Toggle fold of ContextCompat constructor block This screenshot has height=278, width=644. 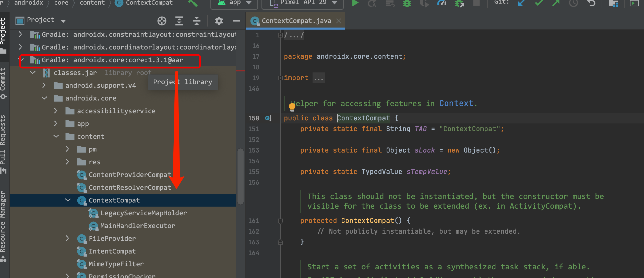pyautogui.click(x=280, y=221)
